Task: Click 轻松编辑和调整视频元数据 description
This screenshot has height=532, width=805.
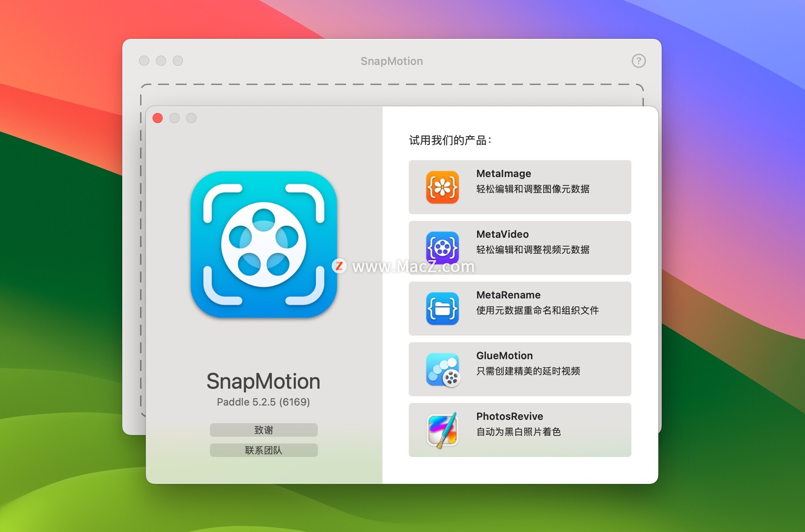Action: point(533,250)
